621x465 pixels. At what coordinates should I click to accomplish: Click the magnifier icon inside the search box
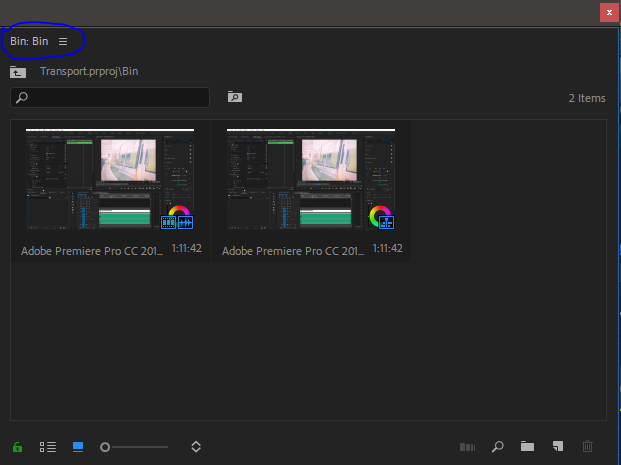[22, 97]
